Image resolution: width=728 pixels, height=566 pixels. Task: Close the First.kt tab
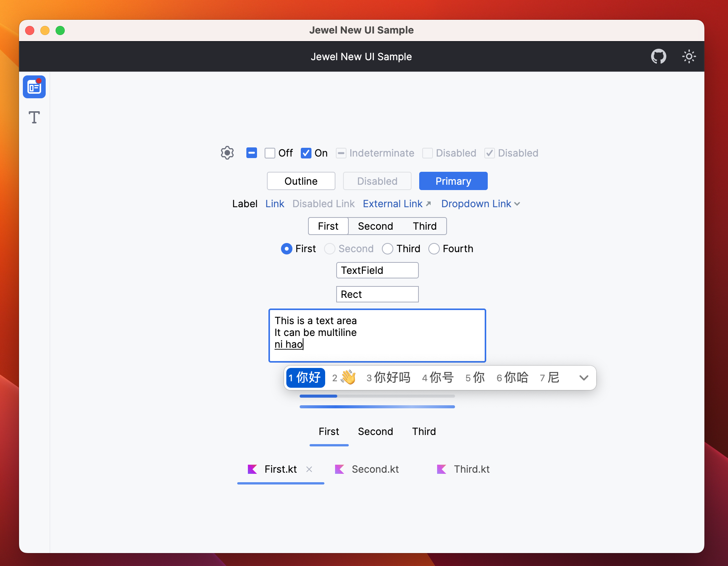[x=309, y=469]
